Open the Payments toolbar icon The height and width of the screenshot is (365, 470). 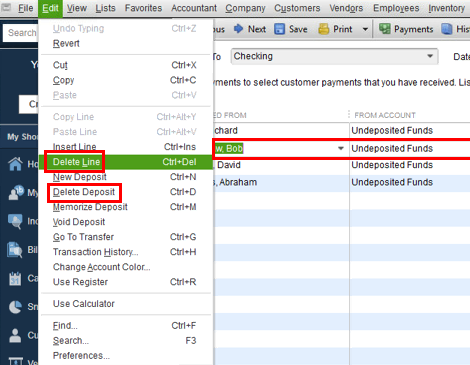[x=385, y=29]
